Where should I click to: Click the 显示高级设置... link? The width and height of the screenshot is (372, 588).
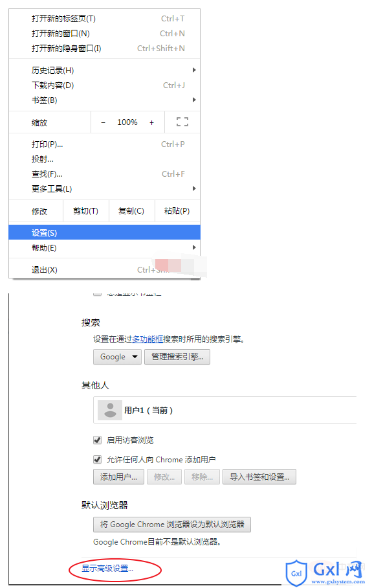[x=107, y=569]
